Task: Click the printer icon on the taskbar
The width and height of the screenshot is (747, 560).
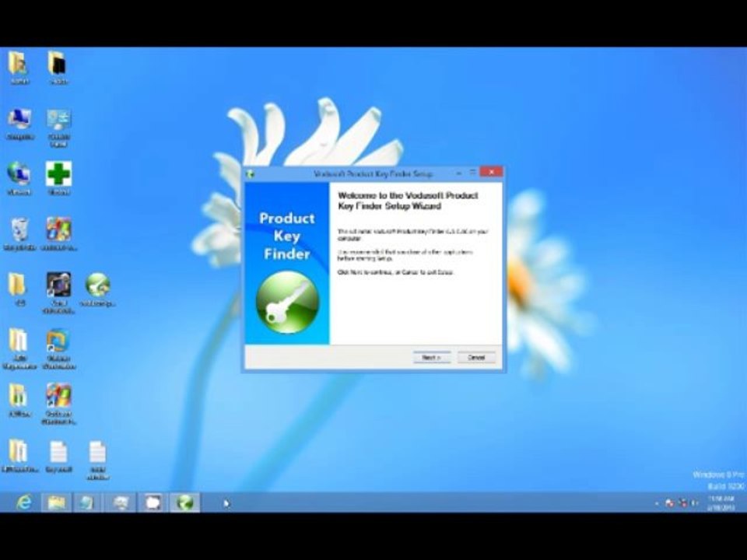Action: click(121, 502)
